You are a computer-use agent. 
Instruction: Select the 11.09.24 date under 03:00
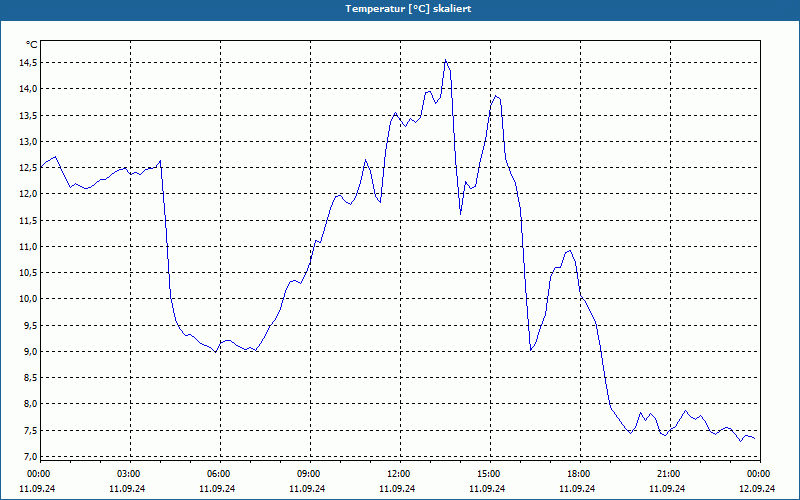click(x=127, y=488)
